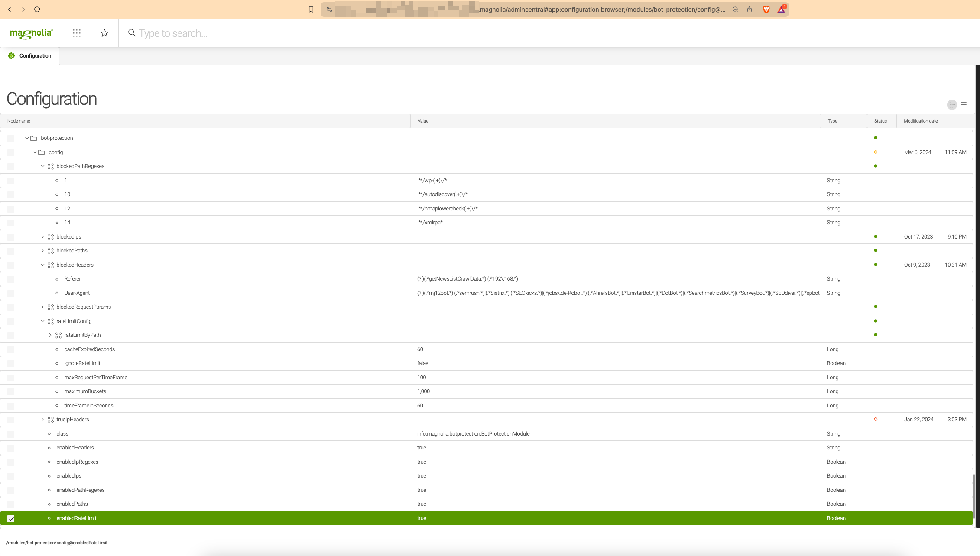Click the Node name column header

tap(19, 121)
